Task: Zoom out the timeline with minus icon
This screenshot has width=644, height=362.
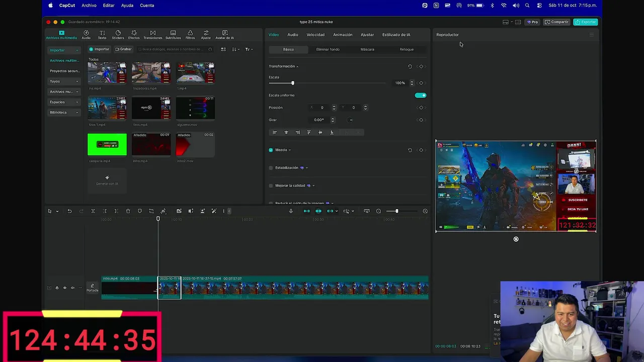Action: coord(378,211)
